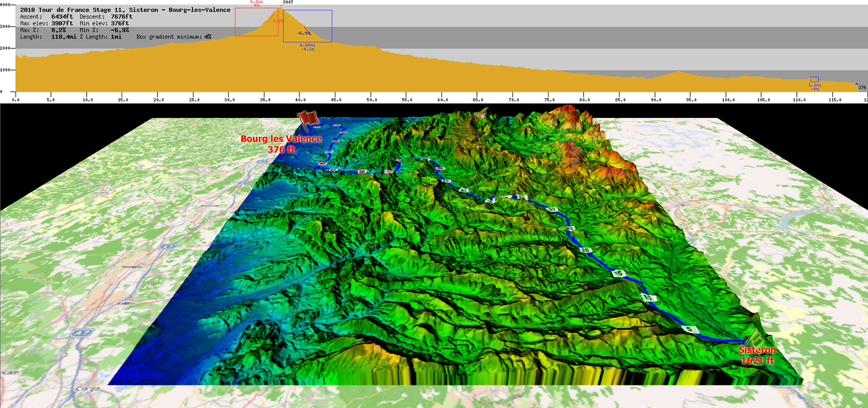Click the '20.0' distance axis tick
Screen dimensions: 868x408
coord(158,100)
